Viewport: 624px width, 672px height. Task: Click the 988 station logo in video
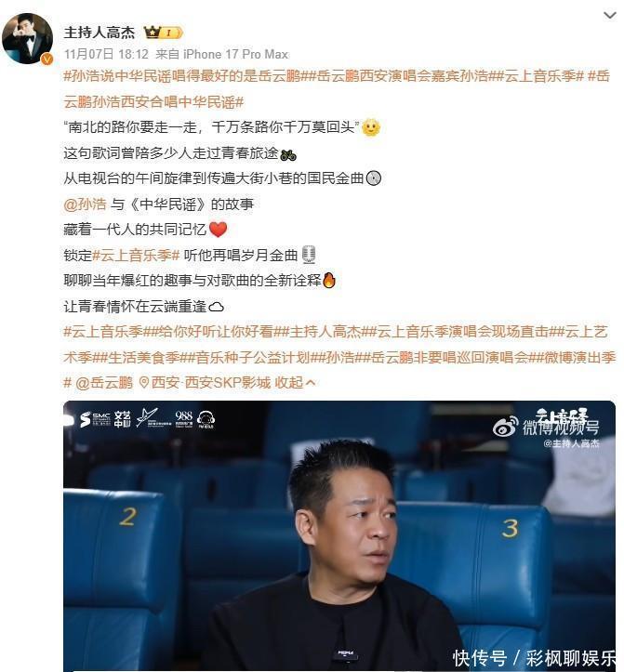[183, 418]
